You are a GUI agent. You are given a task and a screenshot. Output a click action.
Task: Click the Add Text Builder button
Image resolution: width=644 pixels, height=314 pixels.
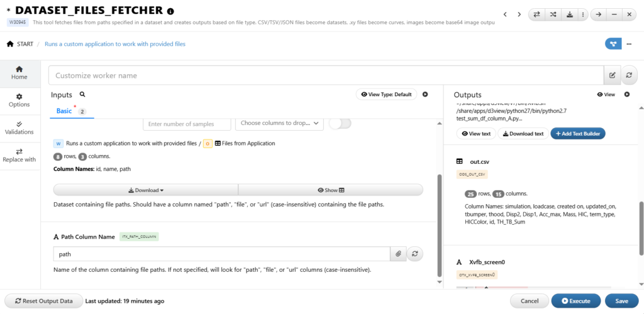pyautogui.click(x=577, y=133)
